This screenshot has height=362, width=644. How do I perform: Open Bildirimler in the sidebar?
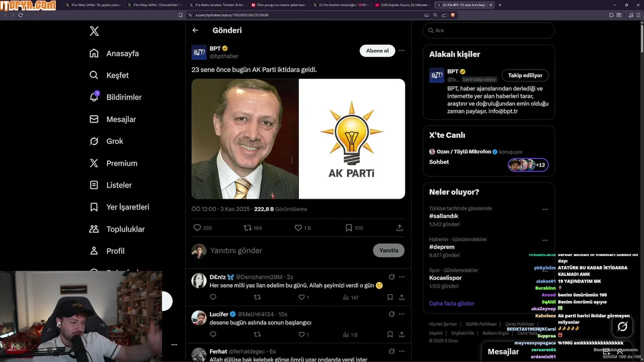115,97
